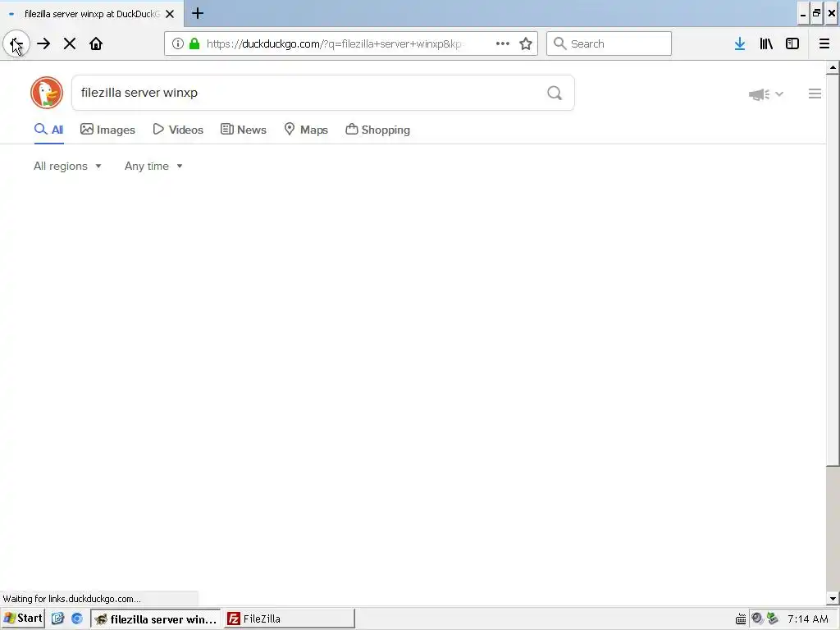Select the filezilla server winxp browser tab
This screenshot has height=630, width=840.
91,14
